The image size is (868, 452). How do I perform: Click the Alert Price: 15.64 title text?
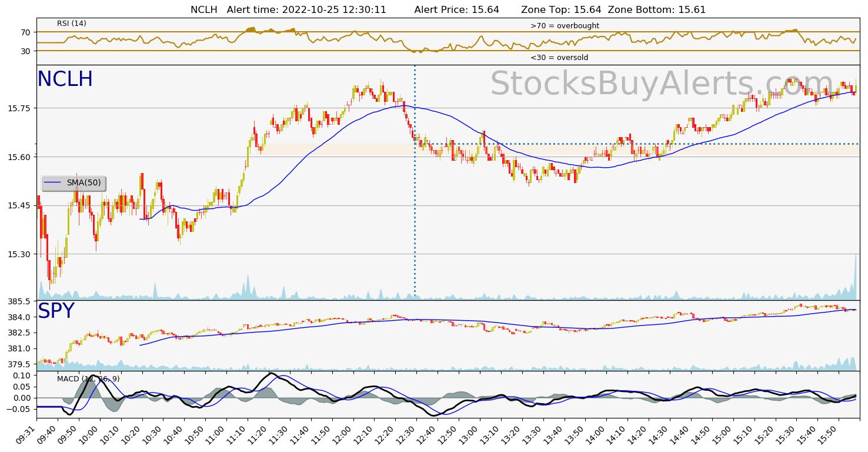pyautogui.click(x=457, y=10)
